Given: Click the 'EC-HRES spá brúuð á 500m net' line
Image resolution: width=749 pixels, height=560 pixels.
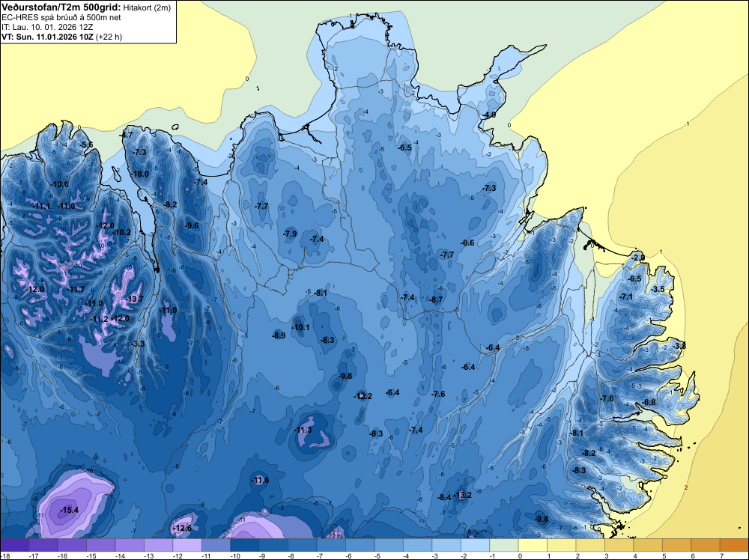Looking at the screenshot, I should click(x=61, y=18).
